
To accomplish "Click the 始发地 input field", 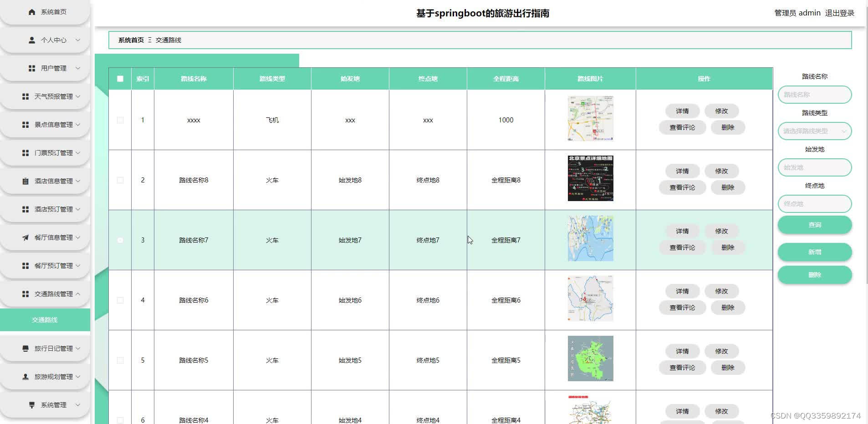I will 815,167.
